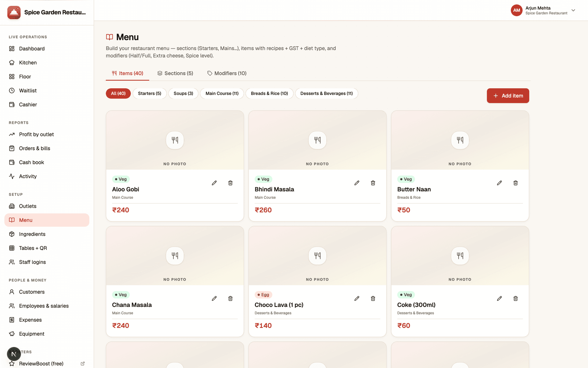
Task: Edit the Bhindi Masala item
Action: tap(357, 183)
